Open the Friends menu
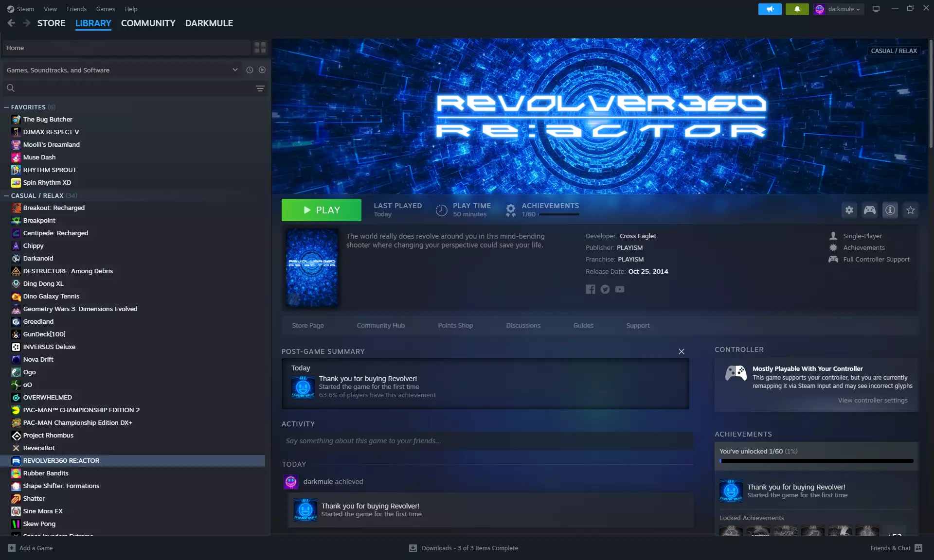Screen dimensions: 934x560 point(76,9)
